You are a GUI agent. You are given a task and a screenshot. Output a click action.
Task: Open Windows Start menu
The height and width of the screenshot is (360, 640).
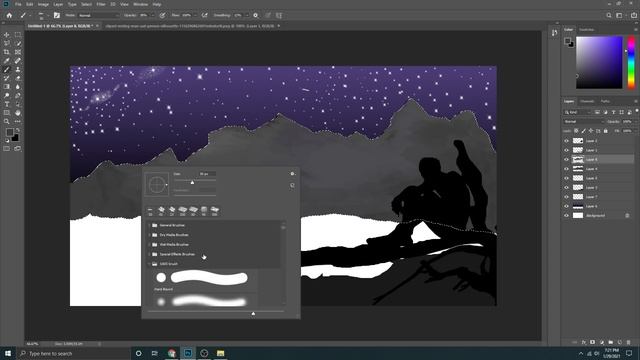8,353
